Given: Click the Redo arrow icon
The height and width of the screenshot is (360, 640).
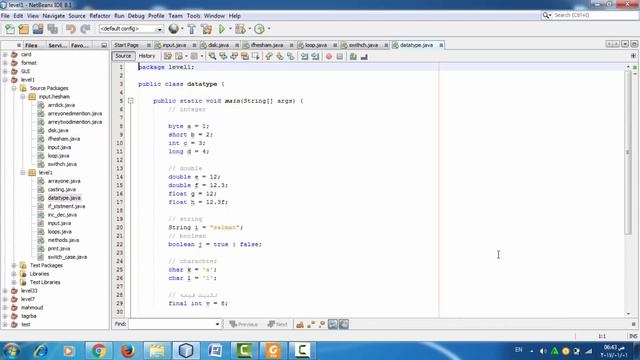Looking at the screenshot, I should tap(85, 29).
